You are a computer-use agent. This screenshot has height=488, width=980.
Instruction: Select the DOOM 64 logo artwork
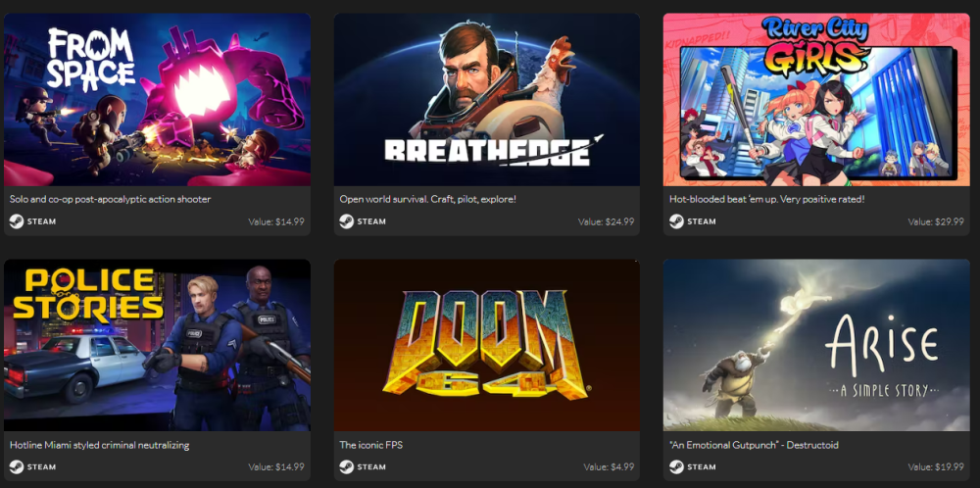click(487, 345)
